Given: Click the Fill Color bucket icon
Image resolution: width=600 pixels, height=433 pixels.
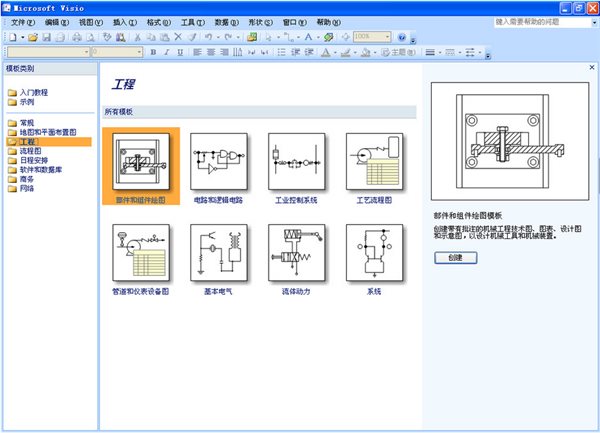Looking at the screenshot, I should click(365, 52).
